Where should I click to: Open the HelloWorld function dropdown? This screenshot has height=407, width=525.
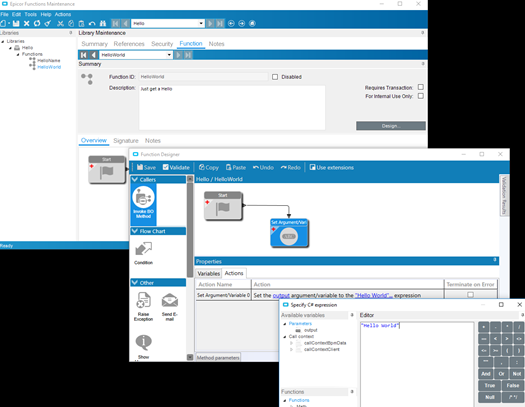click(x=169, y=55)
